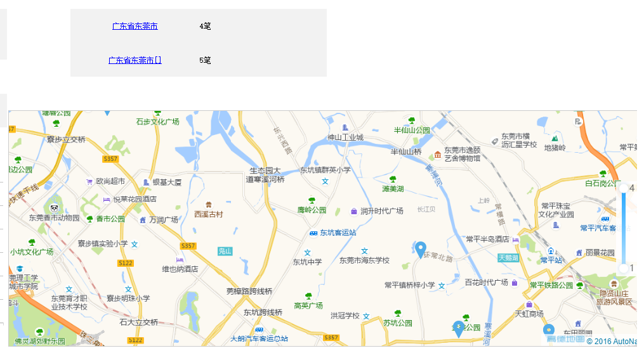Click the 神山工业城 building icon
This screenshot has width=644, height=353.
pos(345,127)
